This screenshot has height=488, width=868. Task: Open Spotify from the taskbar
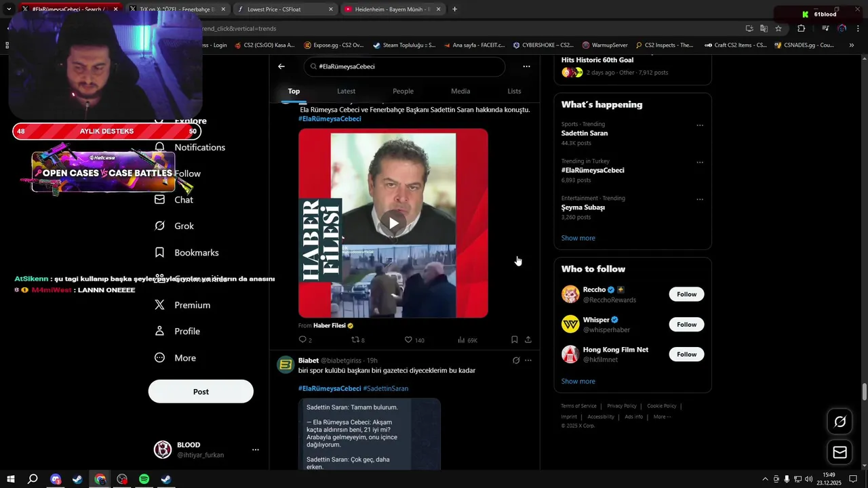144,479
